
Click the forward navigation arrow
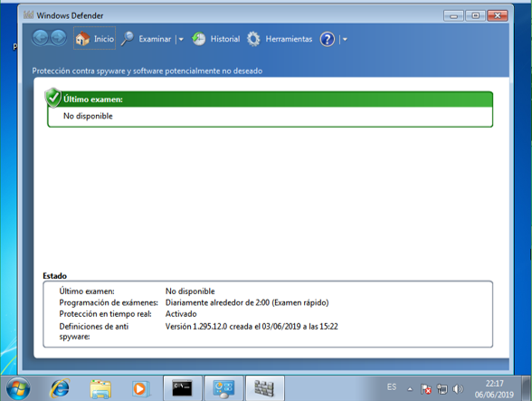coord(59,38)
